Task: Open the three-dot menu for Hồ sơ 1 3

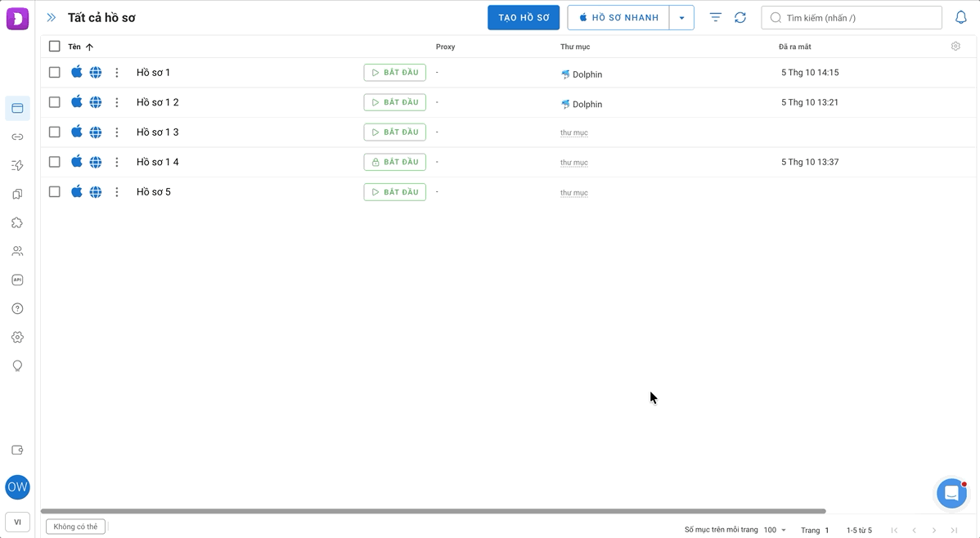Action: pyautogui.click(x=117, y=132)
